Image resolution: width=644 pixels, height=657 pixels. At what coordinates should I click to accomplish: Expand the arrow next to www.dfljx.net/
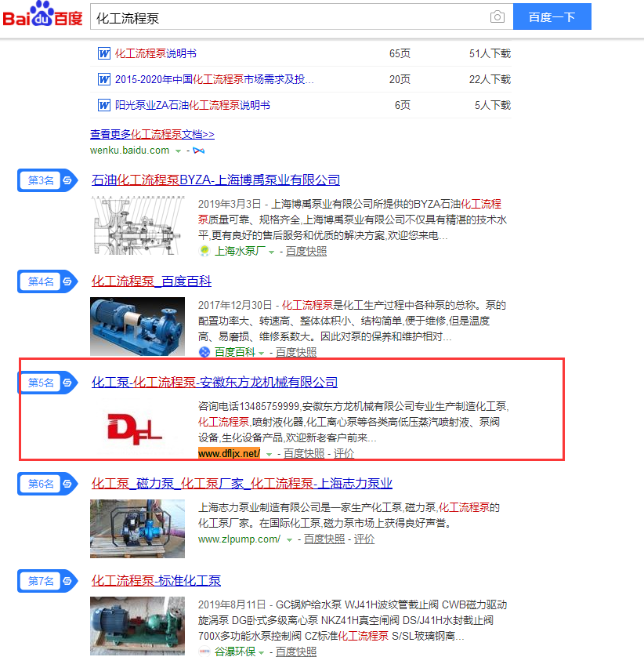[x=269, y=454]
